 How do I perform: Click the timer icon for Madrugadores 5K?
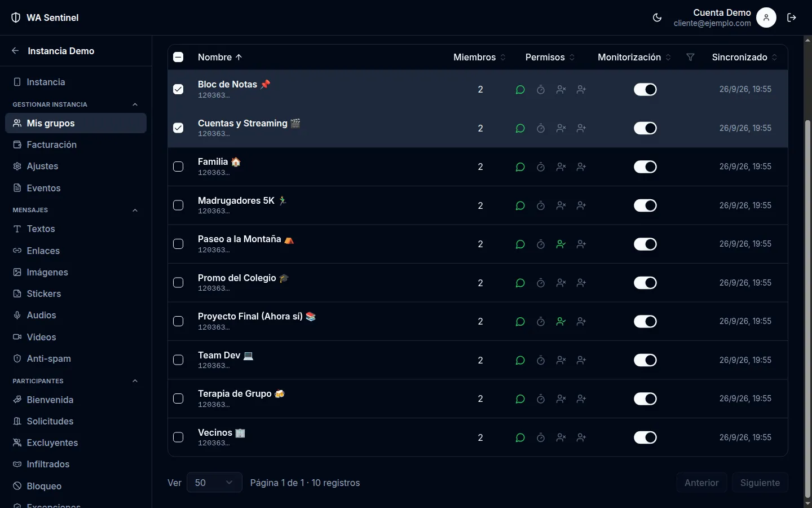coord(541,206)
